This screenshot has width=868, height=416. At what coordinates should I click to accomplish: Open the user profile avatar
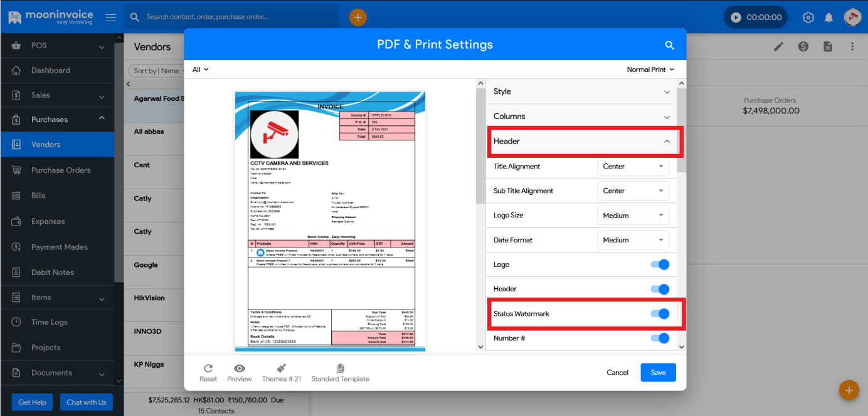[x=852, y=17]
